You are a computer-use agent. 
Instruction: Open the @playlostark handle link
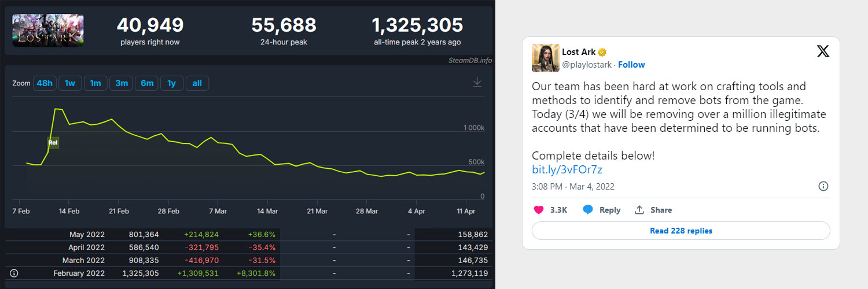[587, 65]
